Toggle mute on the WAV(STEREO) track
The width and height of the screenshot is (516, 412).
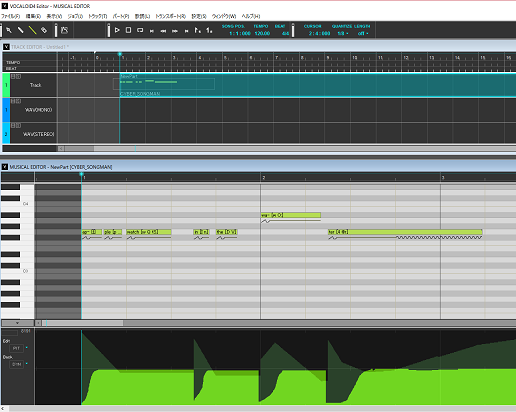click(13, 126)
